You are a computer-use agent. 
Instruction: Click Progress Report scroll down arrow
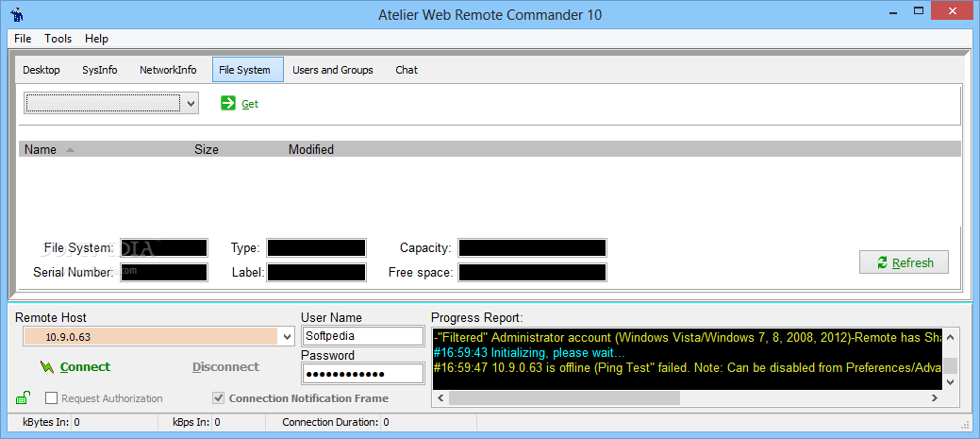(x=950, y=382)
